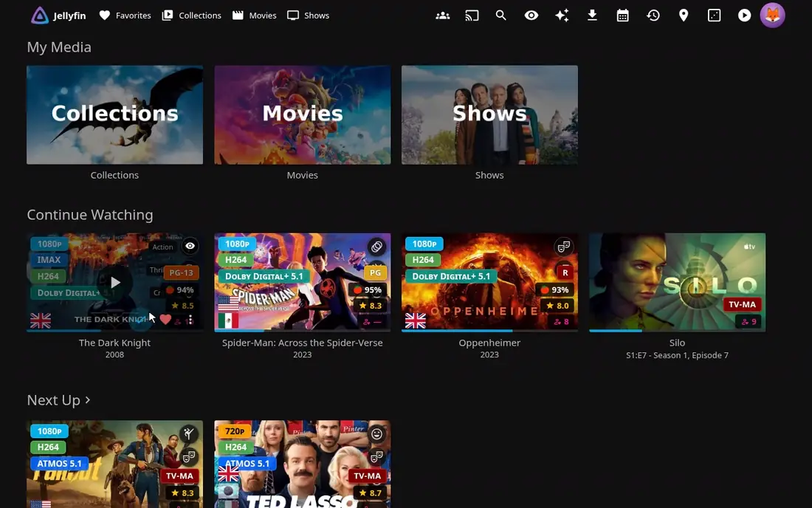Play The Dark Knight from its poster

[115, 283]
